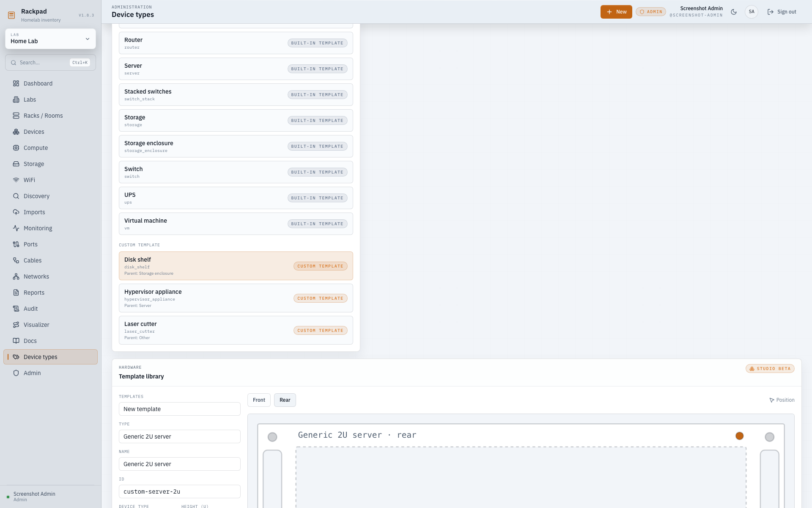Select the Router built-in template row
Image resolution: width=812 pixels, height=508 pixels.
click(x=236, y=43)
